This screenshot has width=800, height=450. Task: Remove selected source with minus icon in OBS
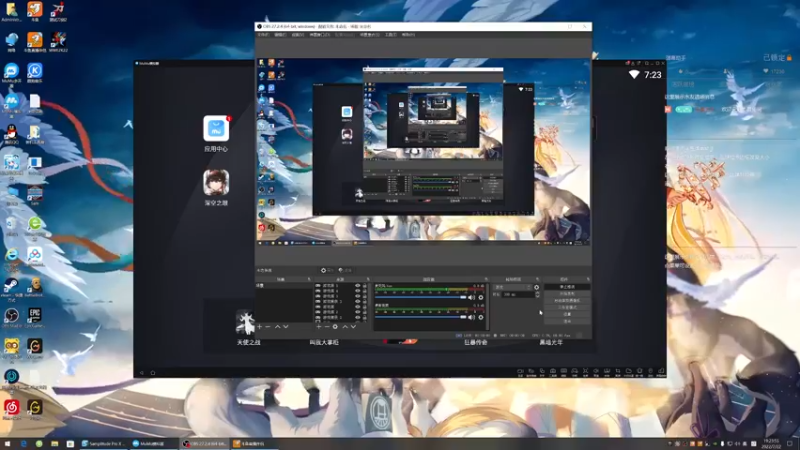327,327
